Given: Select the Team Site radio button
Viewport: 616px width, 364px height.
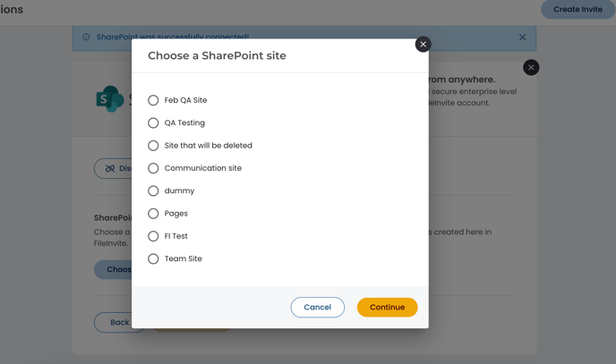Looking at the screenshot, I should coord(153,258).
